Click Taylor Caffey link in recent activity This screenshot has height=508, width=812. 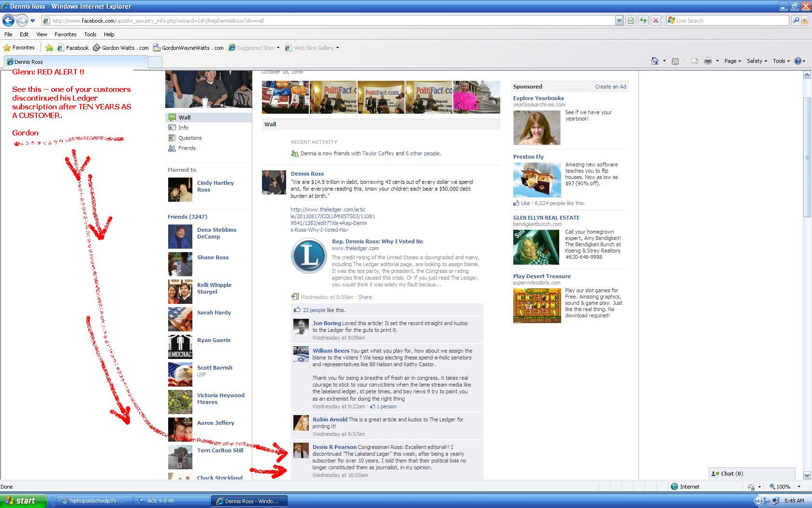(378, 153)
